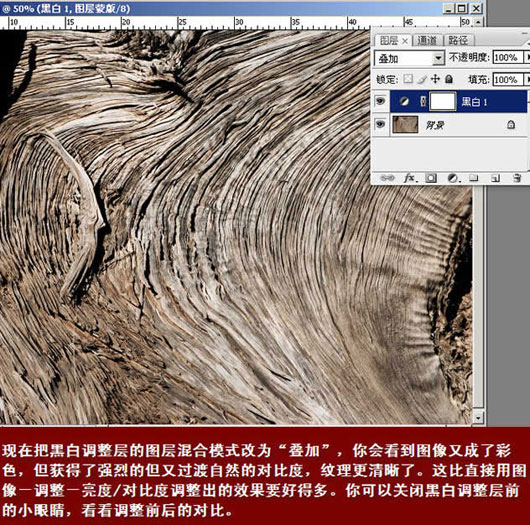Screen dimensions: 530x525
Task: Close the 图层 tab with its x
Action: [x=405, y=41]
